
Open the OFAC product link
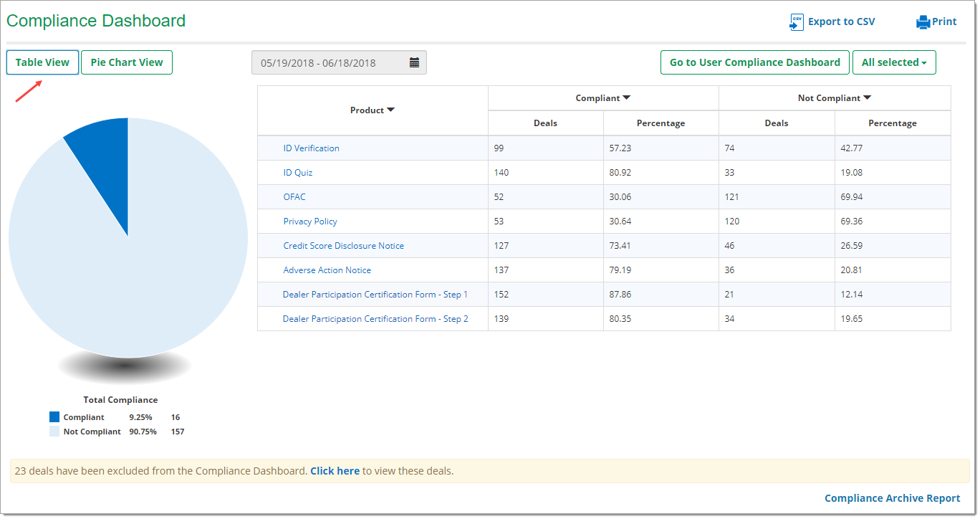[x=294, y=197]
